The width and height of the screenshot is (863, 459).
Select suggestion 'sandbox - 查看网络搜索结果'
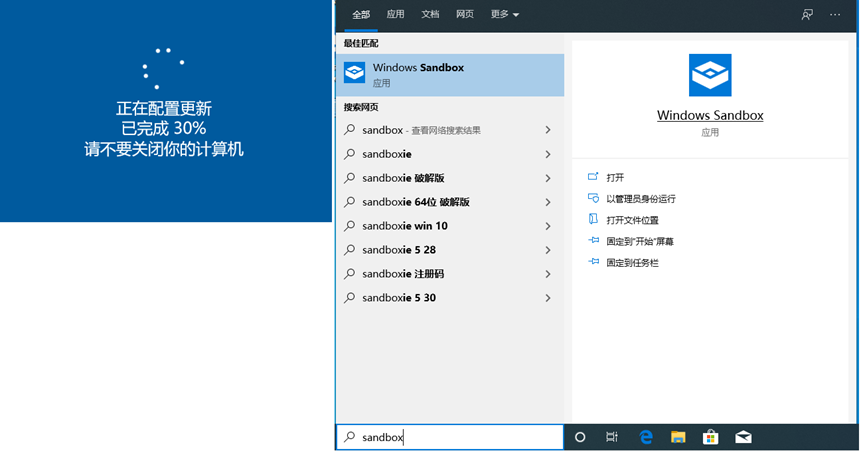421,130
